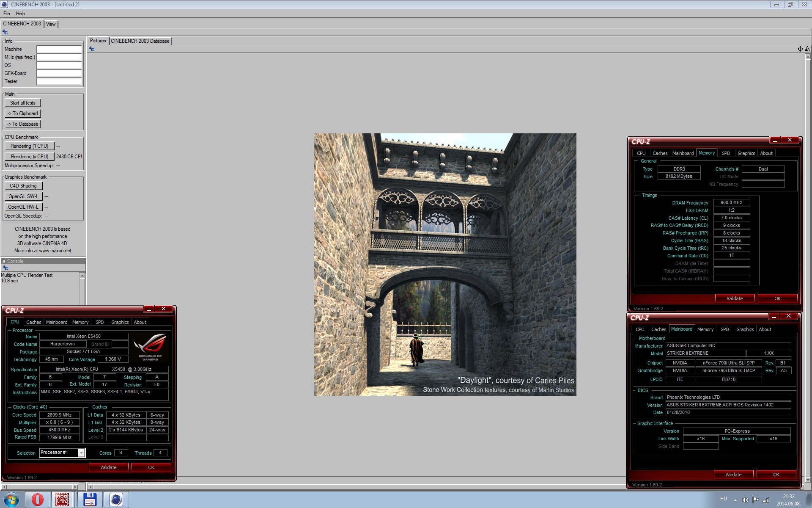812x508 pixels.
Task: Click Start all tests button
Action: (23, 103)
